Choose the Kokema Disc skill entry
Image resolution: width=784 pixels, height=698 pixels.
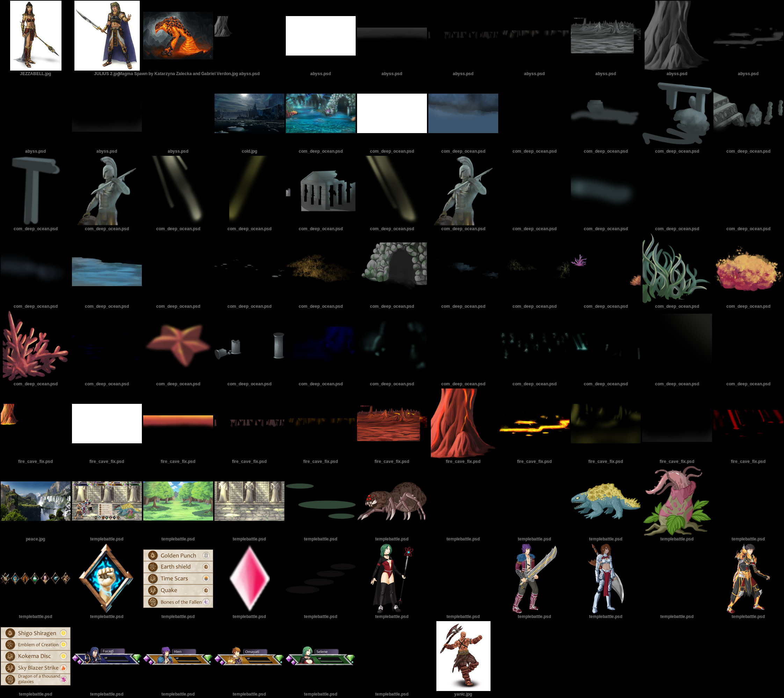point(35,656)
